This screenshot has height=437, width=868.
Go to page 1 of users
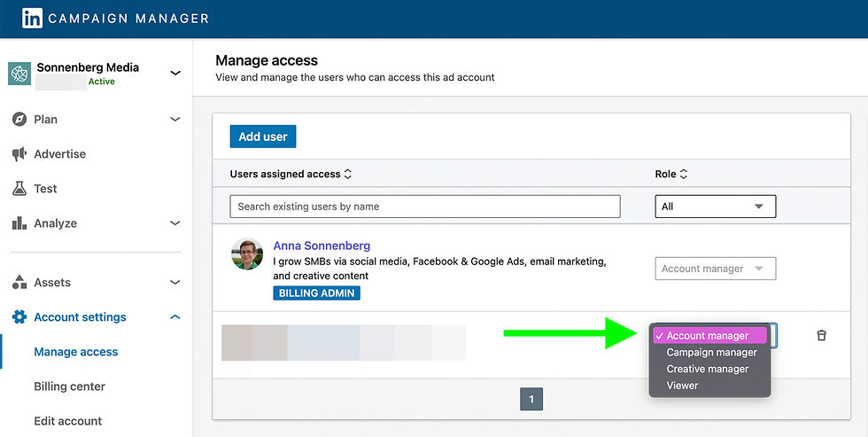(x=531, y=399)
